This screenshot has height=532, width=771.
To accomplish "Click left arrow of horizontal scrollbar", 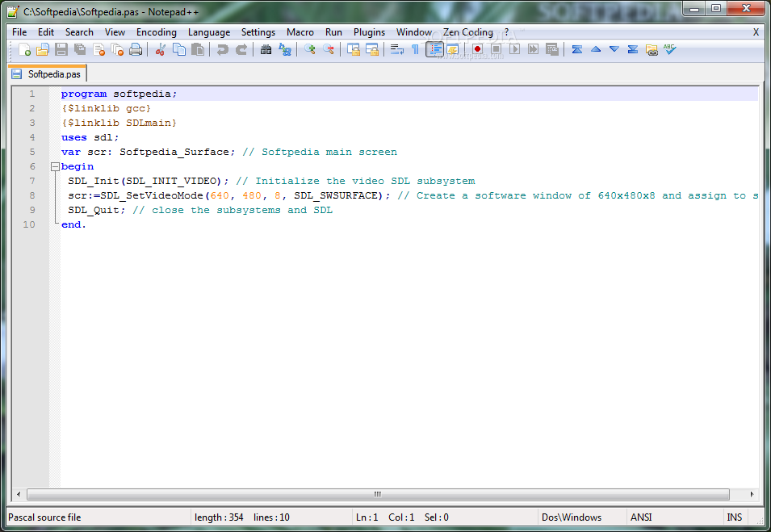I will point(19,494).
